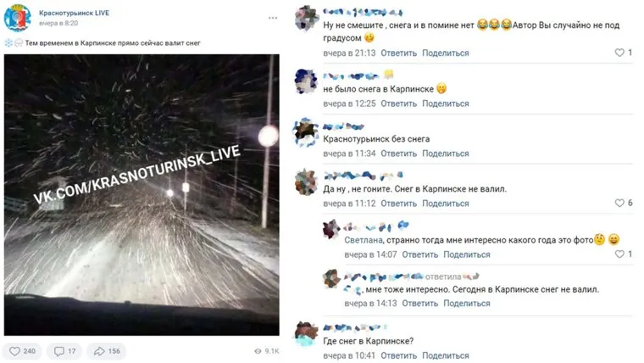This screenshot has height=363, width=644.
Task: Like the 14:07 reply heart icon
Action: tap(619, 254)
